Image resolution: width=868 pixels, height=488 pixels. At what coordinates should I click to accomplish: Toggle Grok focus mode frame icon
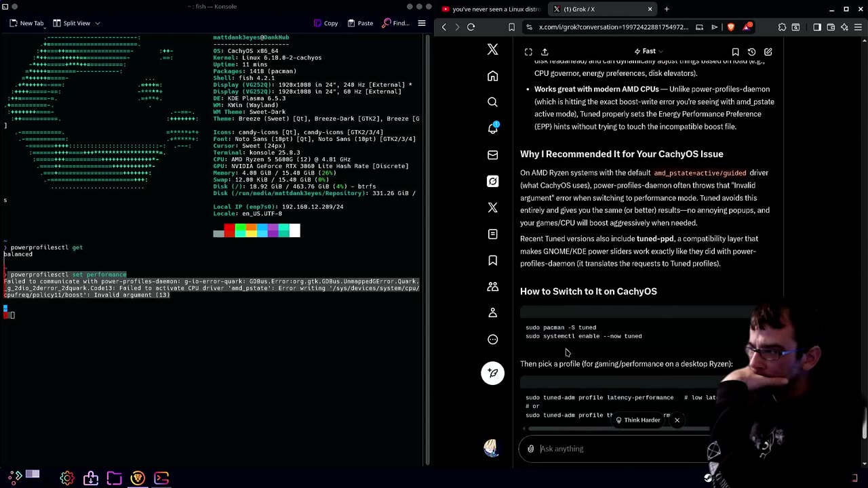(528, 52)
